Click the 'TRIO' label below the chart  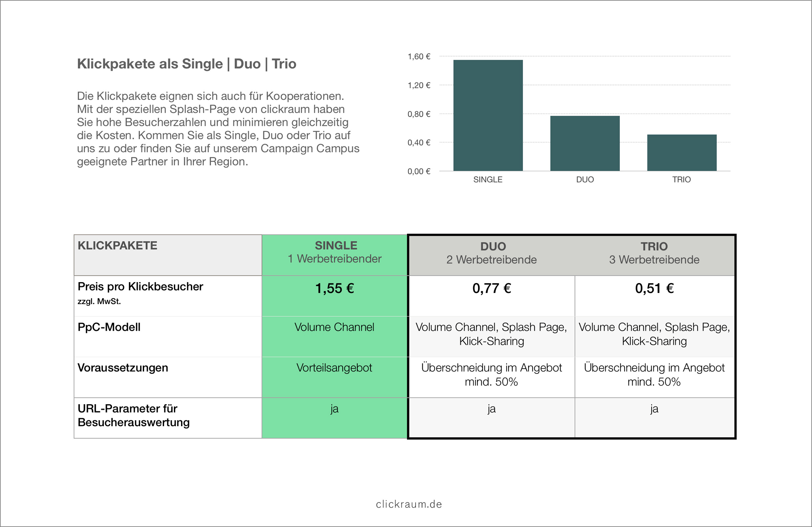click(681, 179)
